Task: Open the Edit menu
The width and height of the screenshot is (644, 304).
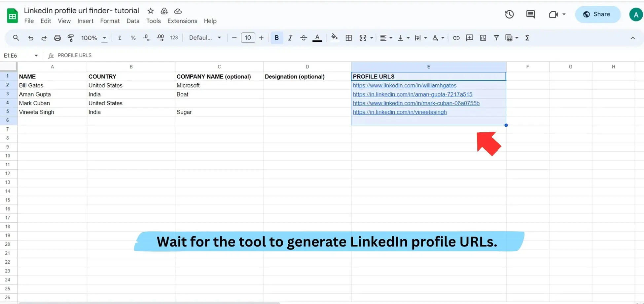Action: tap(46, 21)
